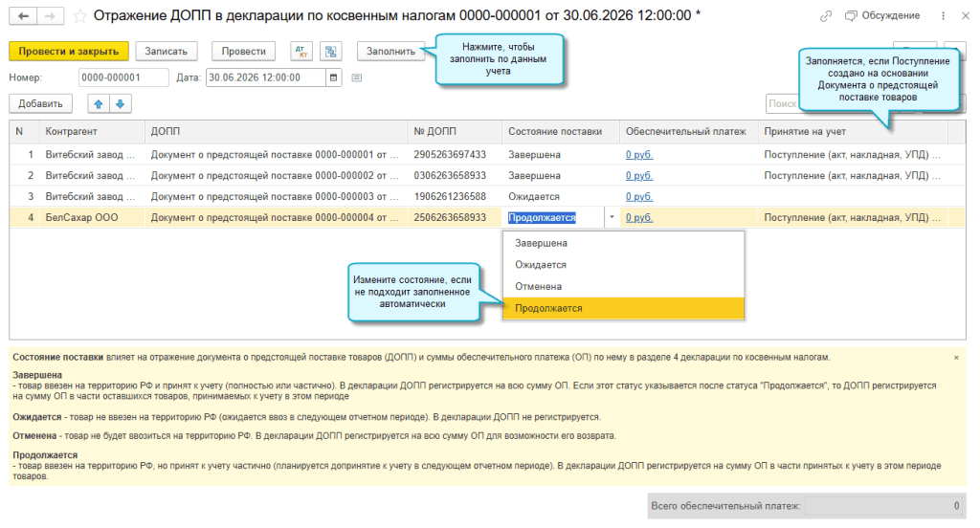The image size is (980, 528).
Task: Move row down with blue arrow
Action: 120,103
